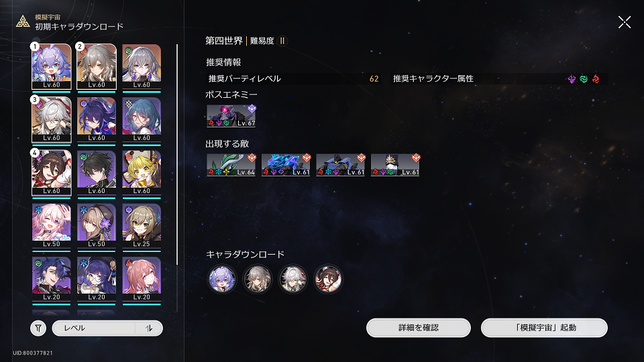Click the filter funnel icon
The height and width of the screenshot is (362, 644).
(38, 328)
